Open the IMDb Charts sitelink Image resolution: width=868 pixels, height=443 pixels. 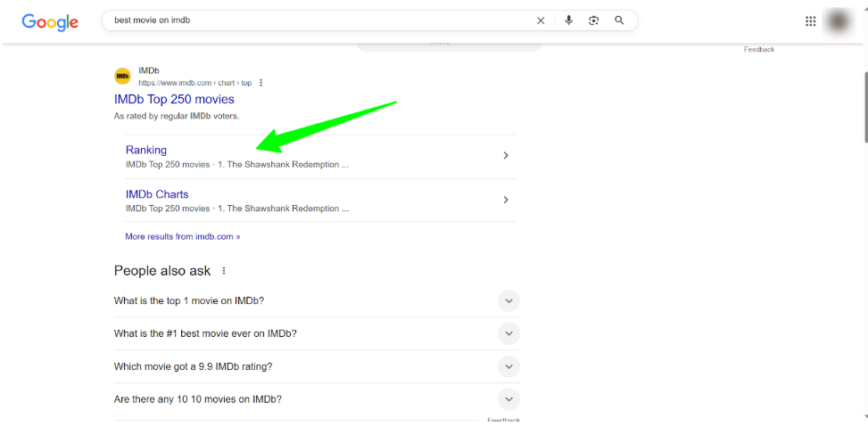click(x=157, y=194)
